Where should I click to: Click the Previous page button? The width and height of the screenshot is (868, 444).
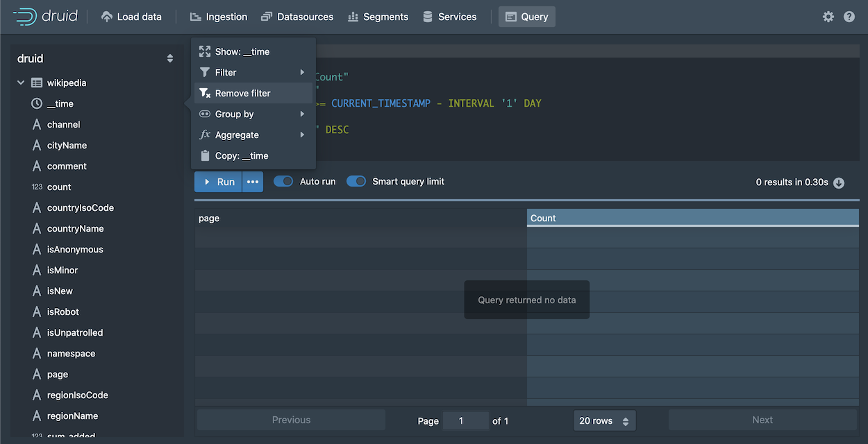291,420
